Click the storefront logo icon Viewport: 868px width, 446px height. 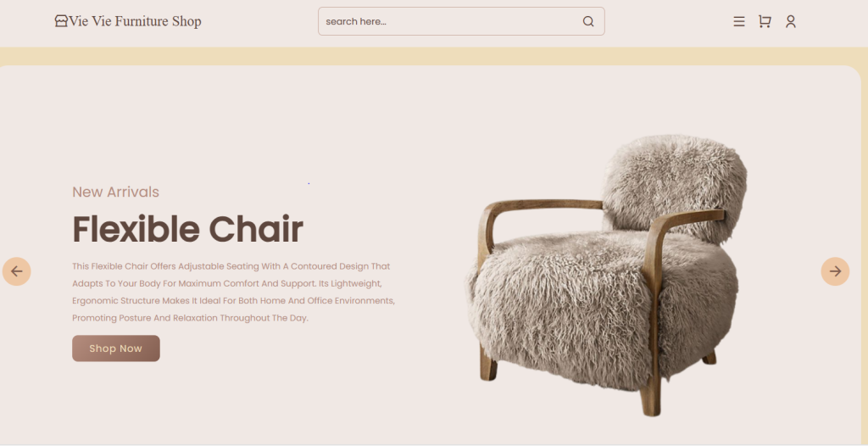click(x=61, y=21)
